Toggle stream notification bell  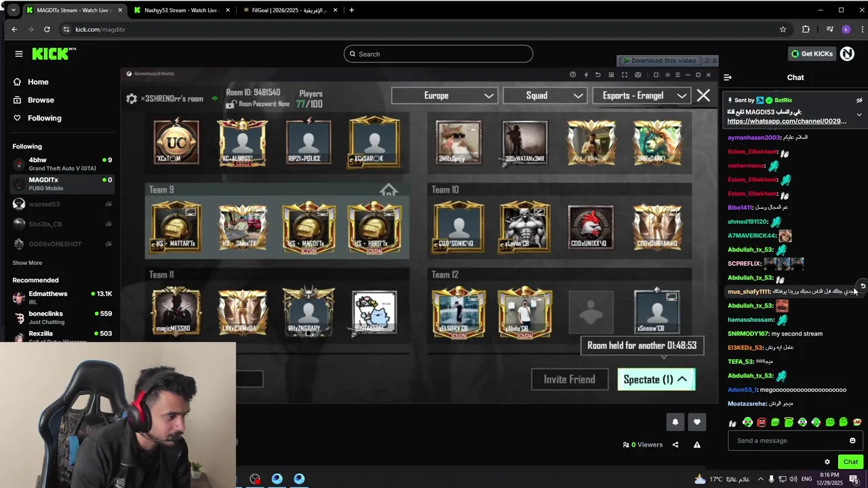(x=675, y=422)
